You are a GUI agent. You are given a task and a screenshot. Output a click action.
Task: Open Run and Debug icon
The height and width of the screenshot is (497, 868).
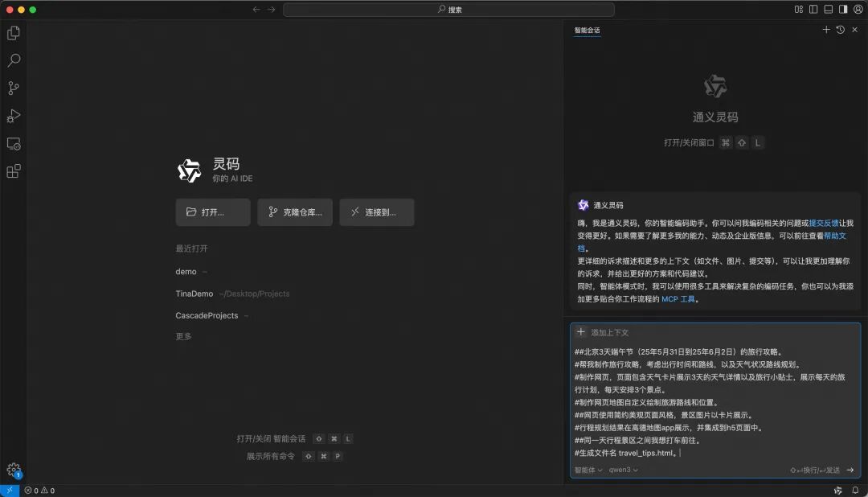tap(14, 116)
